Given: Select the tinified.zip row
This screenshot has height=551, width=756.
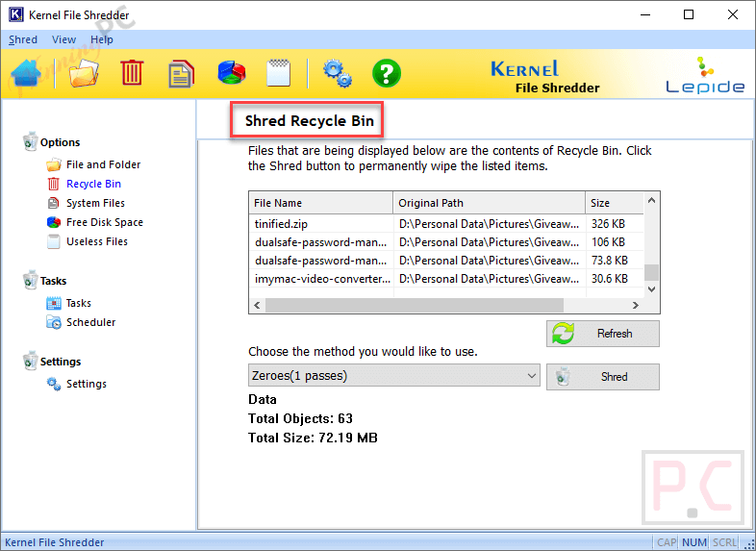Looking at the screenshot, I should click(x=446, y=224).
